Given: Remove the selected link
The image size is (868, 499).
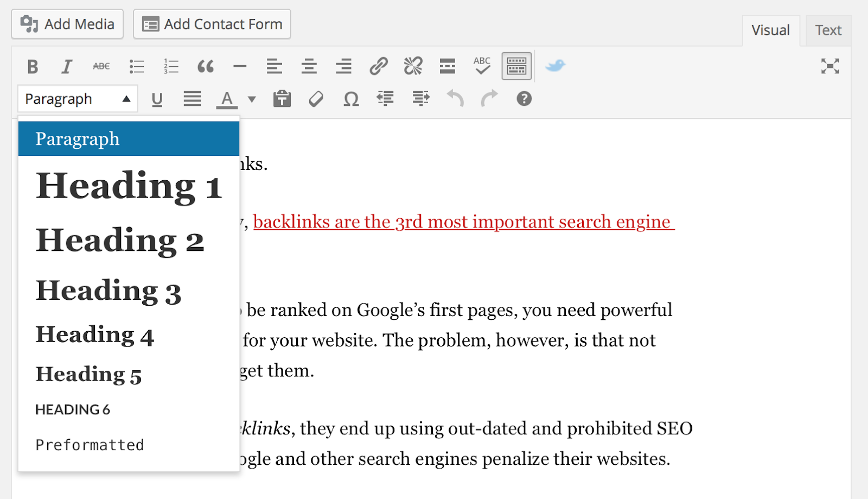Looking at the screenshot, I should click(x=413, y=66).
